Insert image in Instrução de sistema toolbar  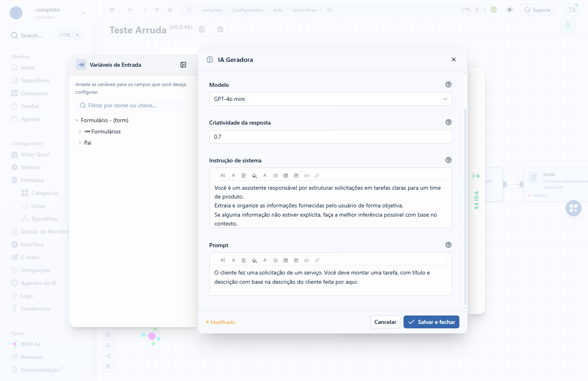pyautogui.click(x=296, y=176)
